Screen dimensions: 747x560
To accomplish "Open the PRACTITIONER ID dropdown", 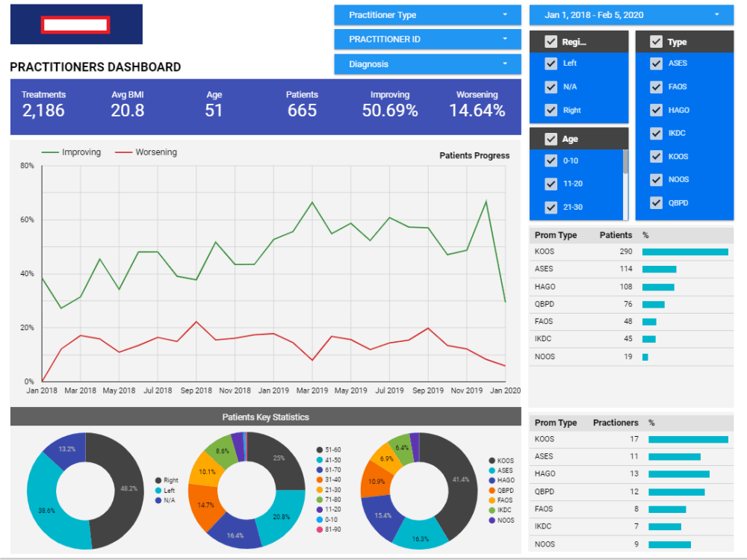I will pyautogui.click(x=427, y=40).
